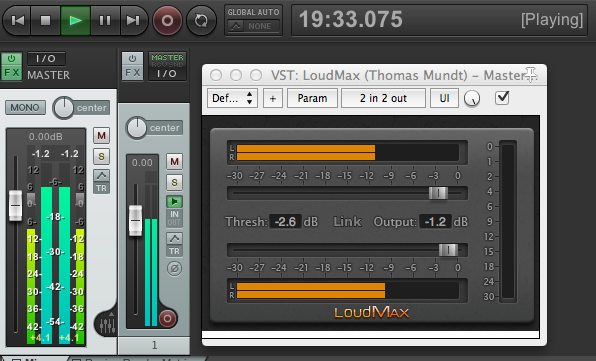Viewport: 596px width, 361px height.
Task: Toggle track 1 record monitoring icon
Action: pyautogui.click(x=174, y=201)
